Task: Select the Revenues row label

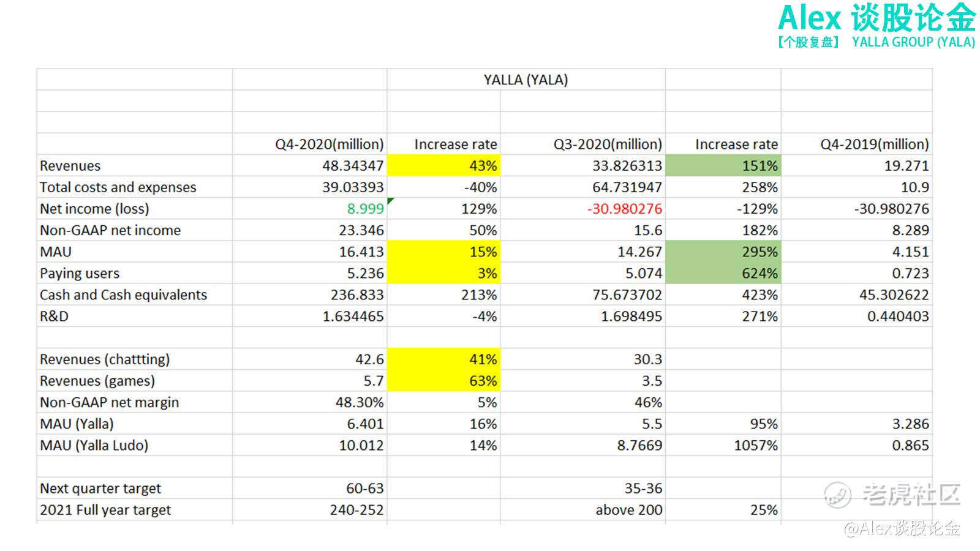Action: pos(70,166)
